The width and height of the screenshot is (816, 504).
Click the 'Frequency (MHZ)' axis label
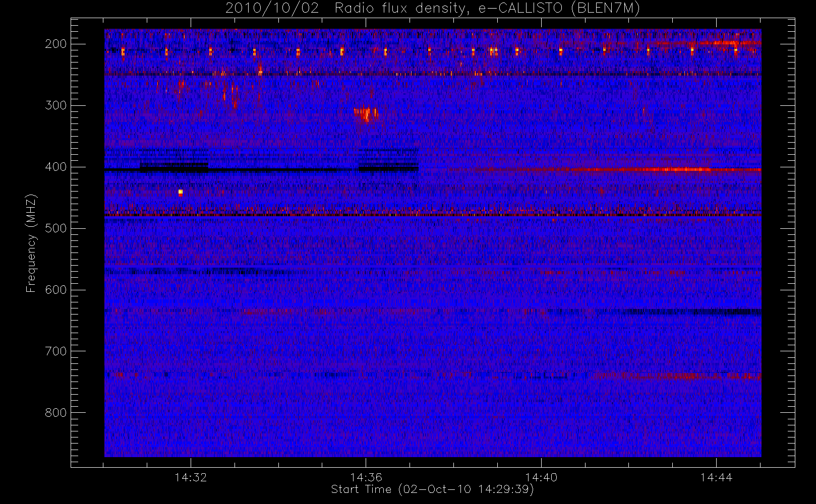(x=31, y=243)
